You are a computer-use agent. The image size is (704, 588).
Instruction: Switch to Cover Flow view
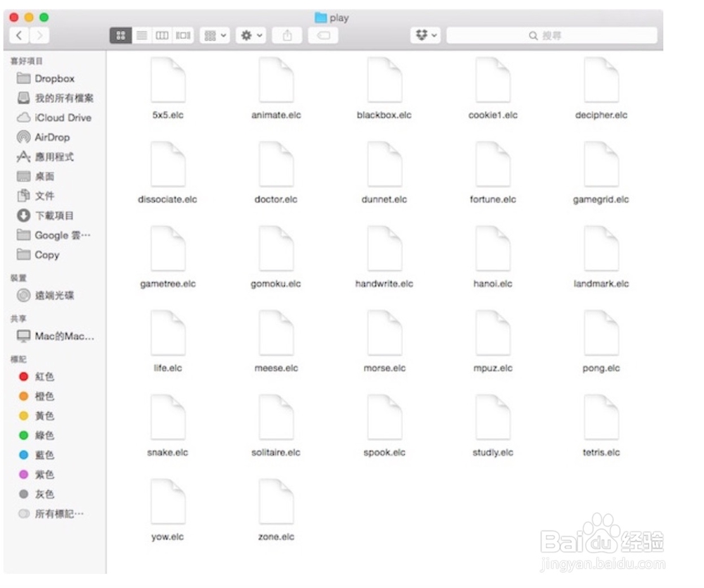pyautogui.click(x=183, y=35)
